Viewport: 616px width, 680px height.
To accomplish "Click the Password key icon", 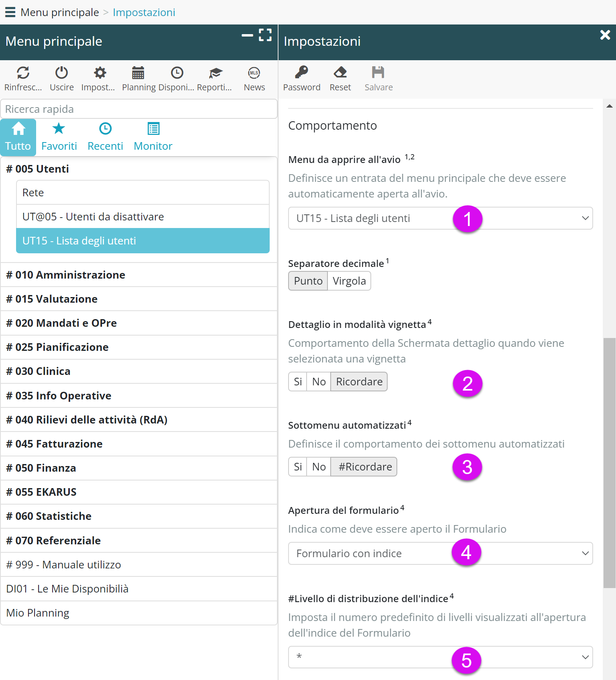I will click(x=301, y=73).
